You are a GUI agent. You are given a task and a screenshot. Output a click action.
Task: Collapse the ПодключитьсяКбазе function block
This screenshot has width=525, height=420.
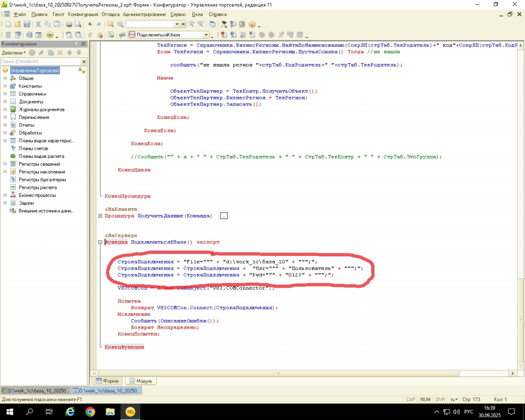pos(100,242)
